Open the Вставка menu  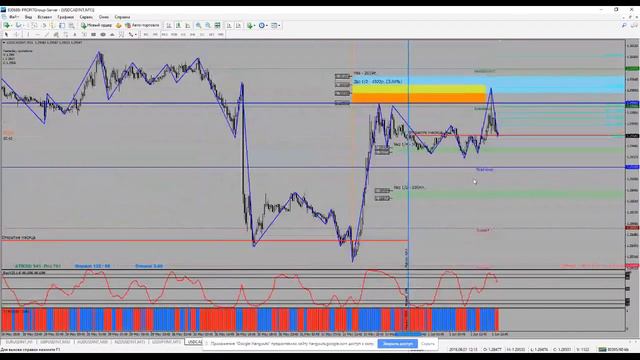tap(44, 17)
